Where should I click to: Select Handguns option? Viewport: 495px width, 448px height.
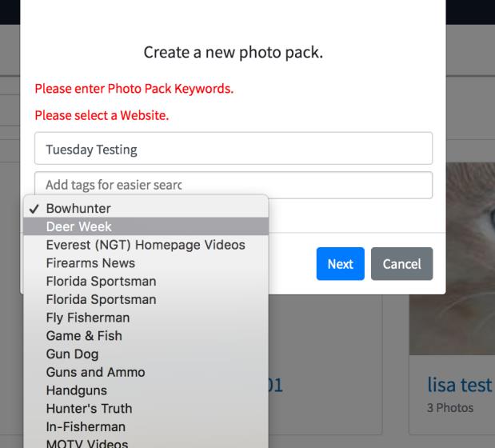[146, 390]
